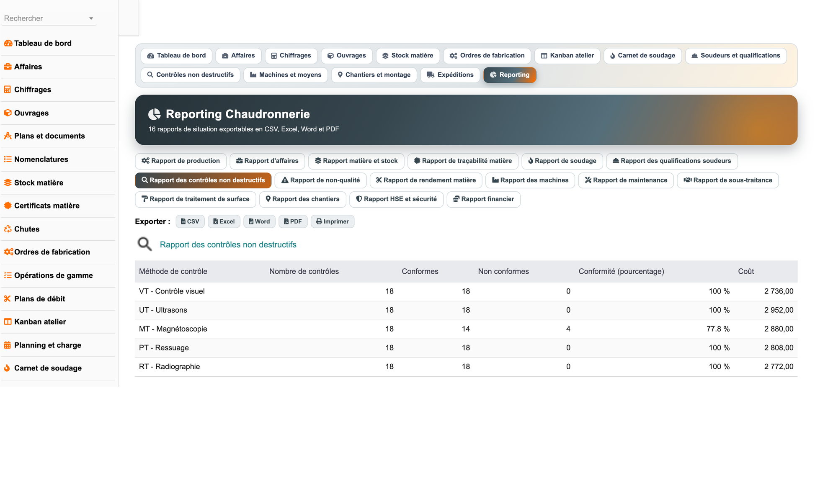This screenshot has width=815, height=504.
Task: Click the MT - Magnétoscopie row label
Action: coord(173,329)
